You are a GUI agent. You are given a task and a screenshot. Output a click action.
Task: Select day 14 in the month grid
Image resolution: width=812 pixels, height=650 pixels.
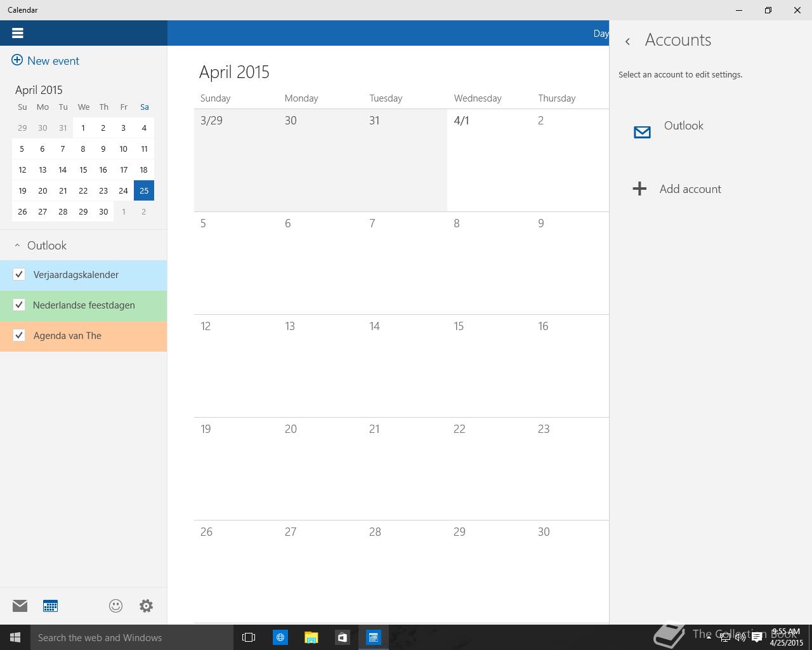point(405,366)
